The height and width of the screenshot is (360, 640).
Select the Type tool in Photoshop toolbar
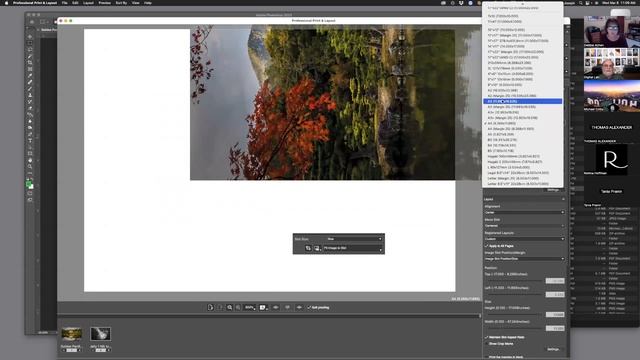point(30,141)
